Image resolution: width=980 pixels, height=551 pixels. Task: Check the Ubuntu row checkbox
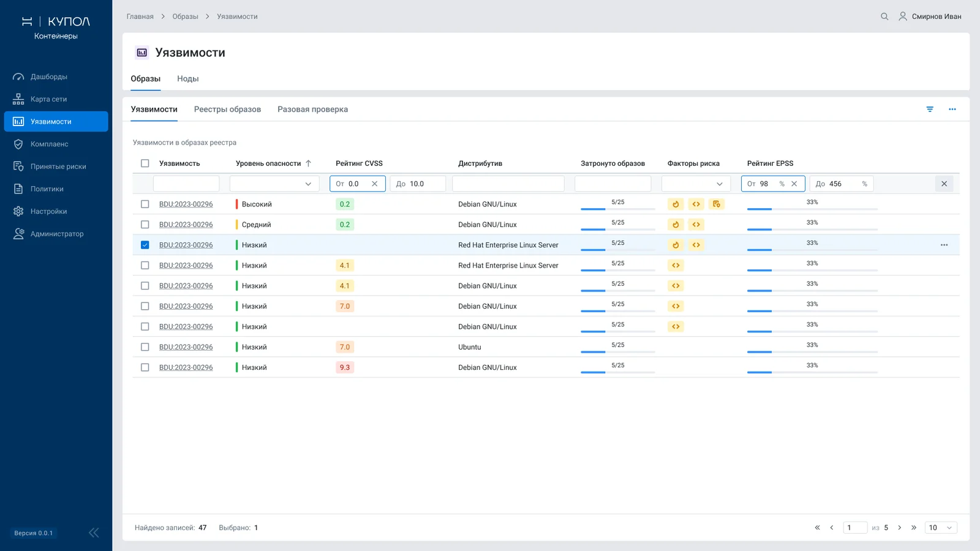[x=145, y=347]
